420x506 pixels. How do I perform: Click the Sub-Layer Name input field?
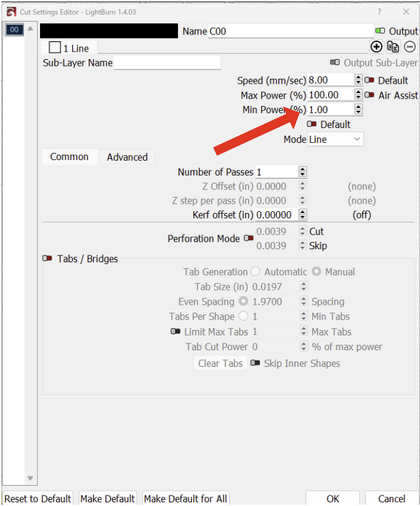coord(167,63)
